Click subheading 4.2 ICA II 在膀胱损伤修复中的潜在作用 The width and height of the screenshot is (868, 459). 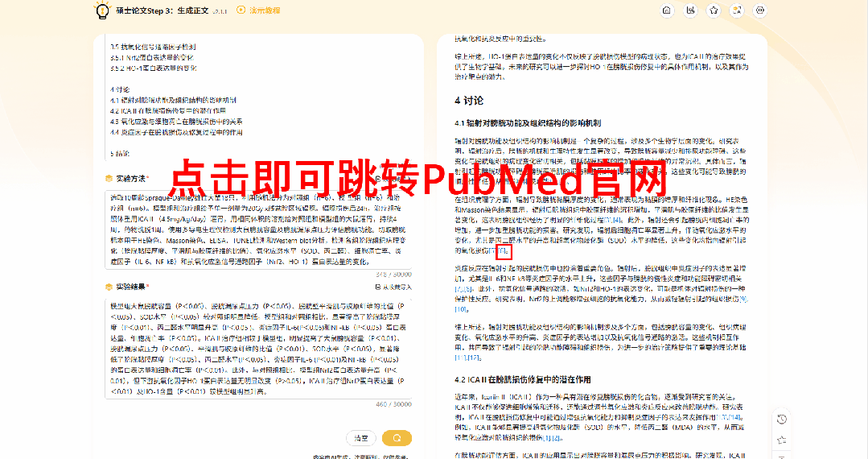[523, 380]
